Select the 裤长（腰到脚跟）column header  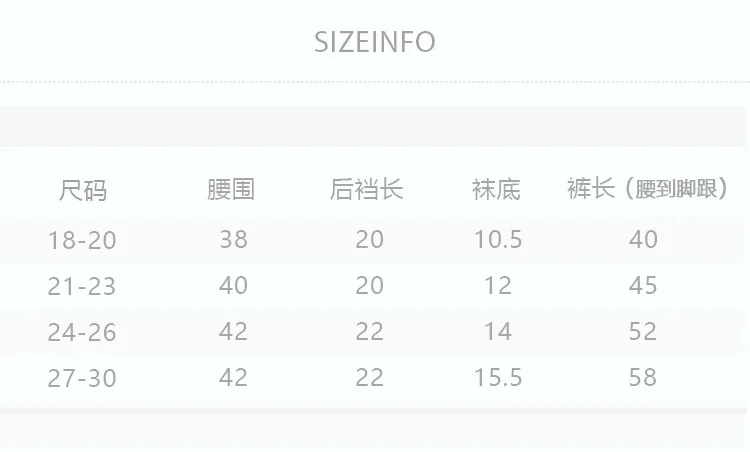click(x=647, y=188)
